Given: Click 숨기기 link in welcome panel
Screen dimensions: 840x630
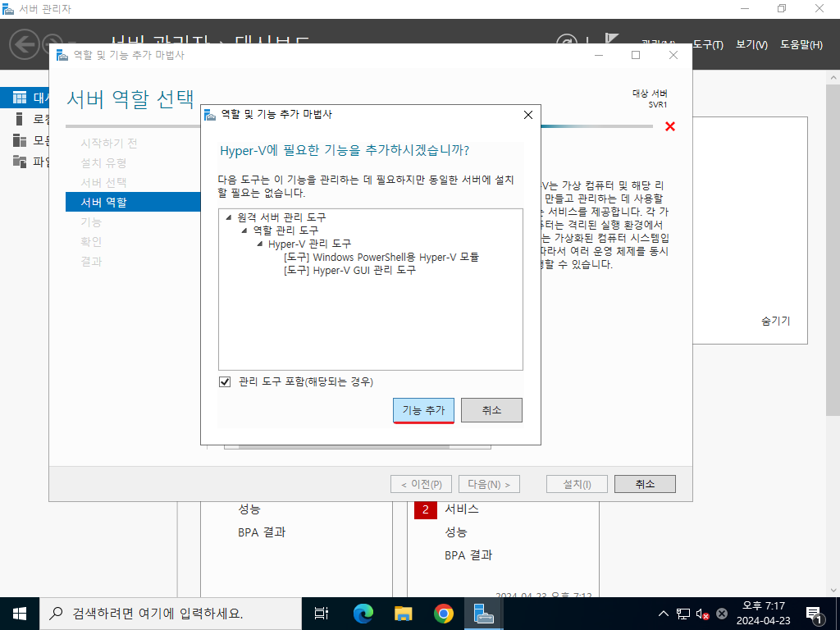Looking at the screenshot, I should tap(775, 321).
